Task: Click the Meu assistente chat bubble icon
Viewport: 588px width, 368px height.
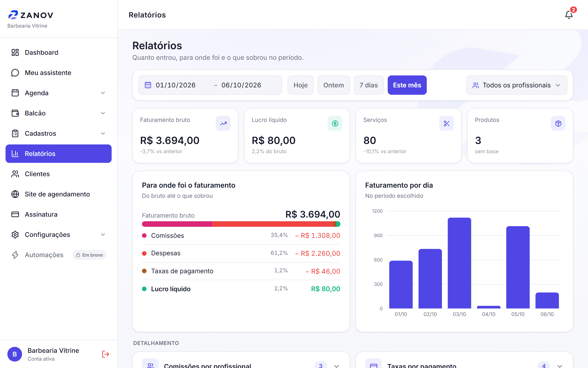Action: tap(15, 72)
